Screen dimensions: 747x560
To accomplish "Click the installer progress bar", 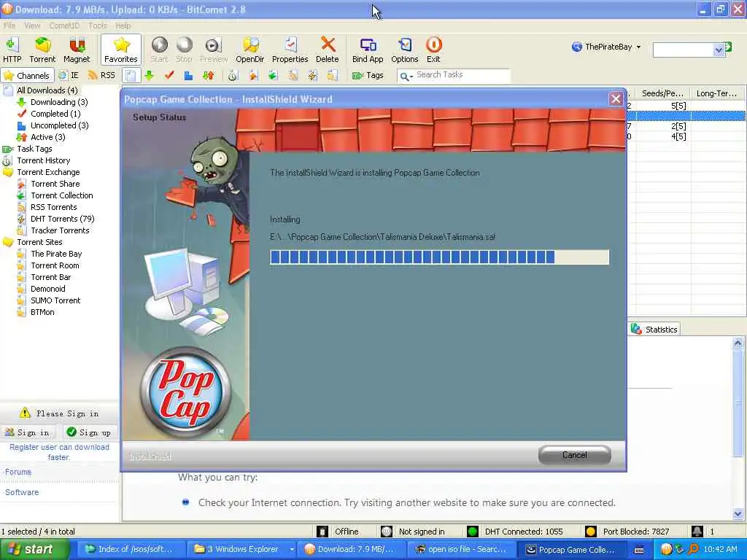I will pos(439,257).
